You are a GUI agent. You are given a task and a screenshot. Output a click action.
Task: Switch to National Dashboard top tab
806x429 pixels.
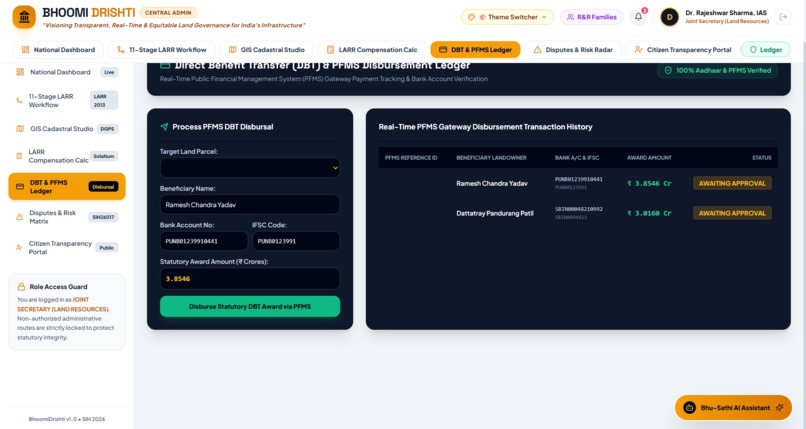click(58, 50)
